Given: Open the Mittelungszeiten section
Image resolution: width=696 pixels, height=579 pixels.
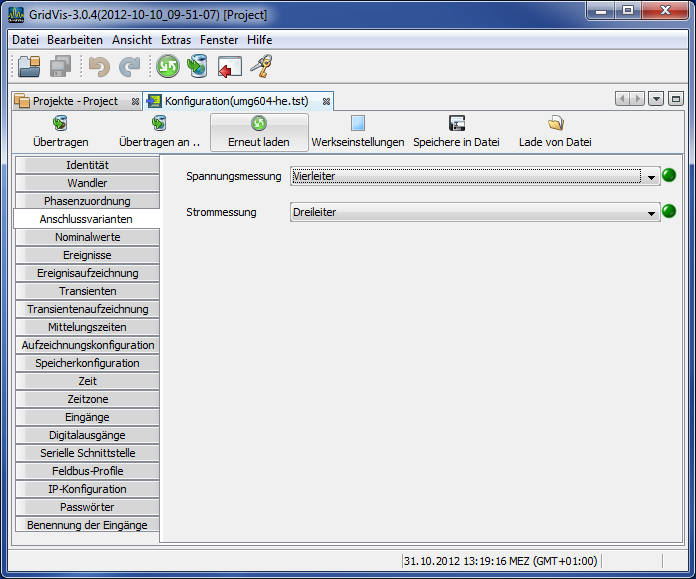Looking at the screenshot, I should [87, 327].
